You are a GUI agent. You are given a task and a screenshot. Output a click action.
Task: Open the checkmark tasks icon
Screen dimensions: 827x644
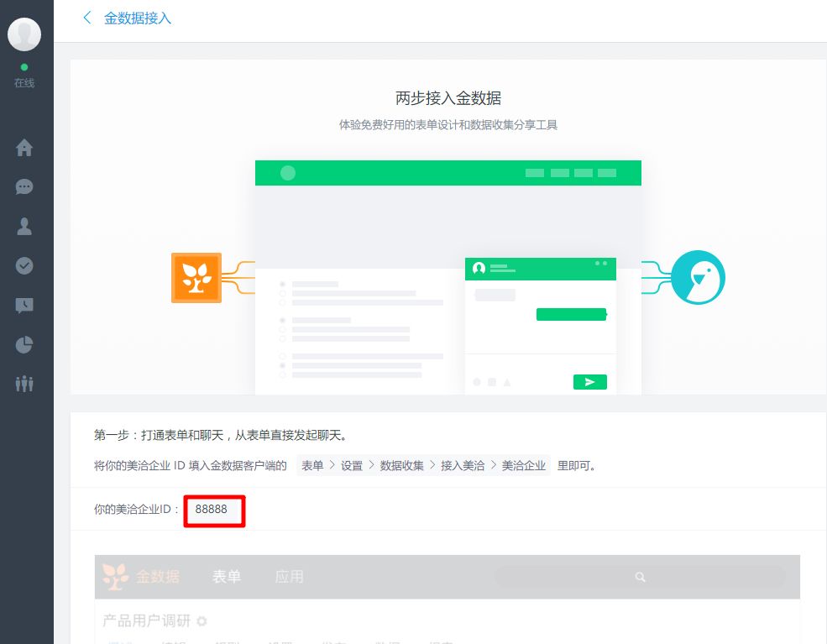(x=24, y=266)
